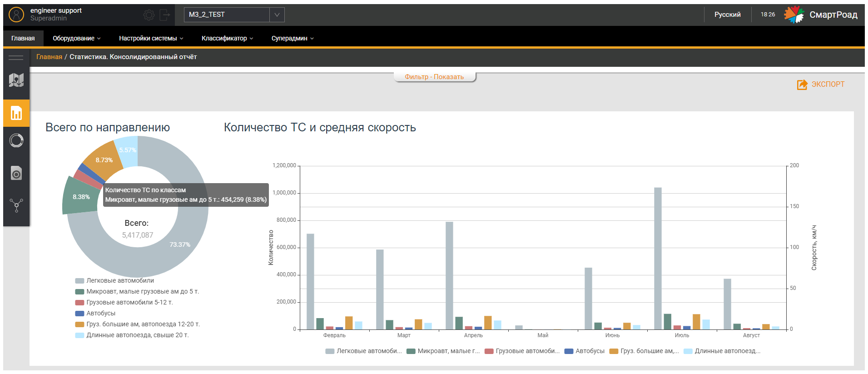Click the Главная breadcrumb link
This screenshot has width=868, height=374.
tap(49, 57)
